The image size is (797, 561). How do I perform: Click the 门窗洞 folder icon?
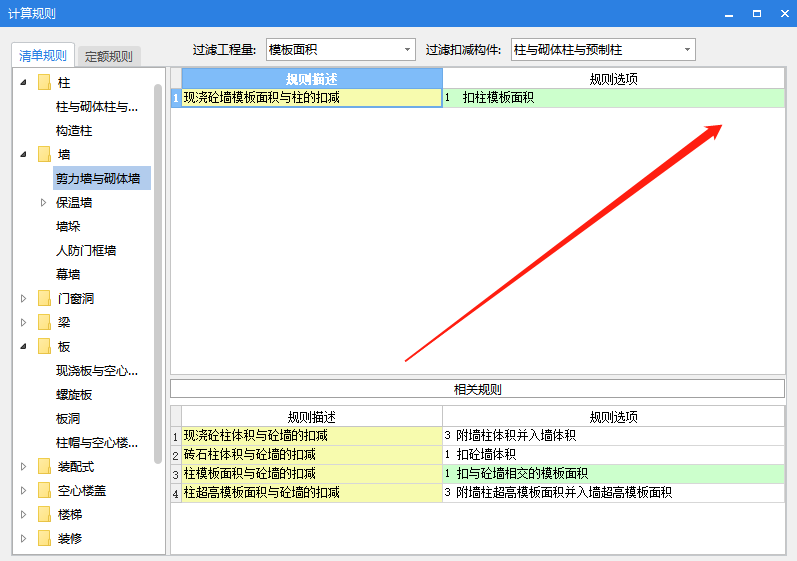[45, 299]
